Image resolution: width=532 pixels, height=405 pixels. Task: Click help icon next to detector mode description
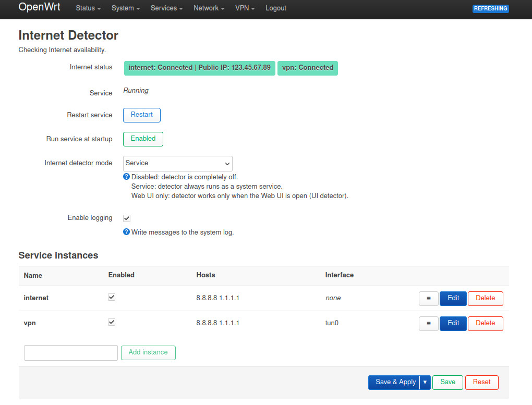tap(126, 177)
